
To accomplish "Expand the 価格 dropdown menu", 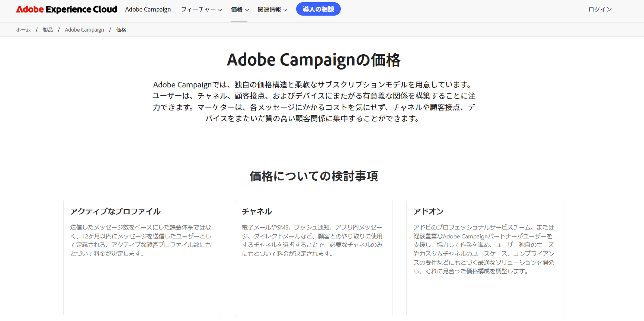I will tap(240, 9).
